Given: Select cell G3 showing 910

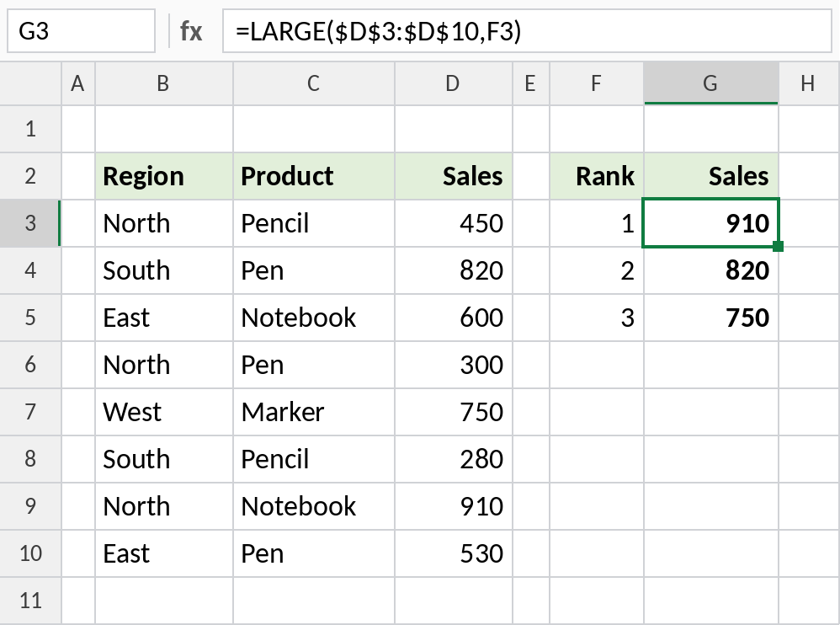Looking at the screenshot, I should tap(711, 223).
